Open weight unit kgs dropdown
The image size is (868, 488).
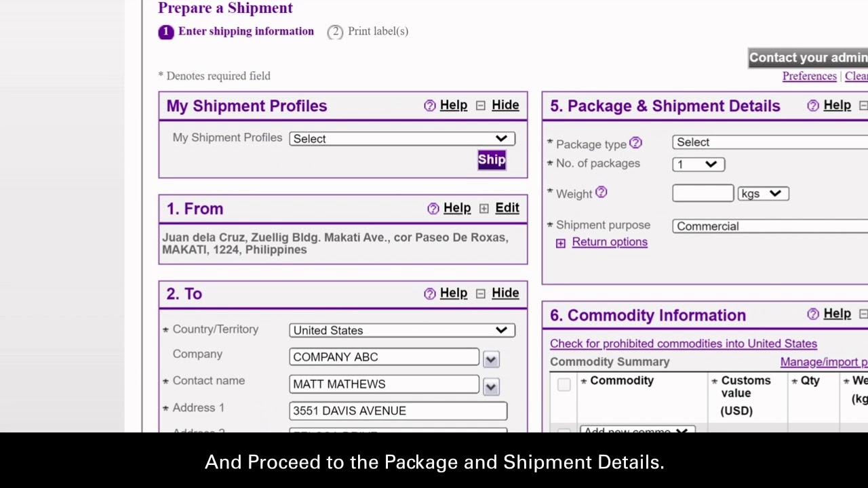pyautogui.click(x=763, y=194)
